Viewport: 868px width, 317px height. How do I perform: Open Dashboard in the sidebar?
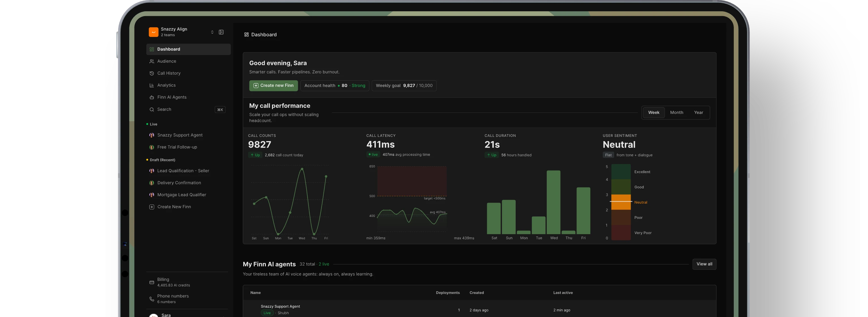188,49
